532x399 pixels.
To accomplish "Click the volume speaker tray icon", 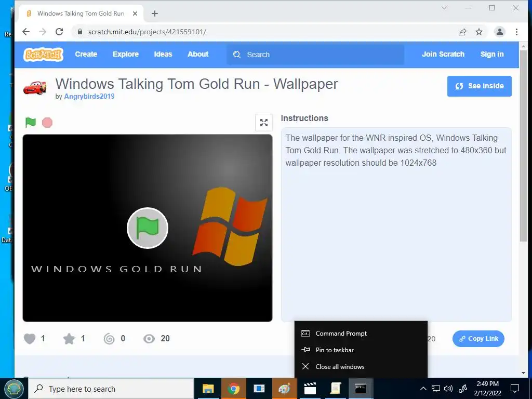I will pyautogui.click(x=448, y=389).
